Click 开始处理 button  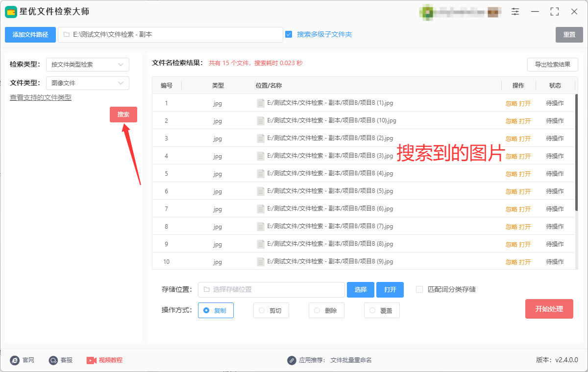[x=549, y=309]
